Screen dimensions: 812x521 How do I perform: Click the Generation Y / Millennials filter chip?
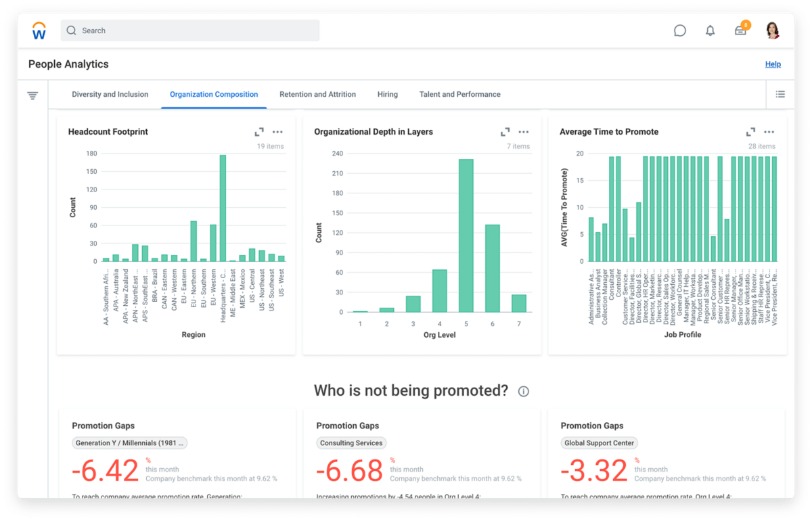click(x=130, y=443)
